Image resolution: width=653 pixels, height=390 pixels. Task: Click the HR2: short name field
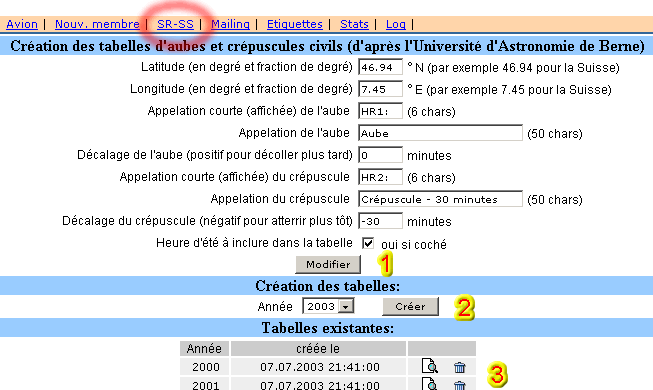(380, 177)
